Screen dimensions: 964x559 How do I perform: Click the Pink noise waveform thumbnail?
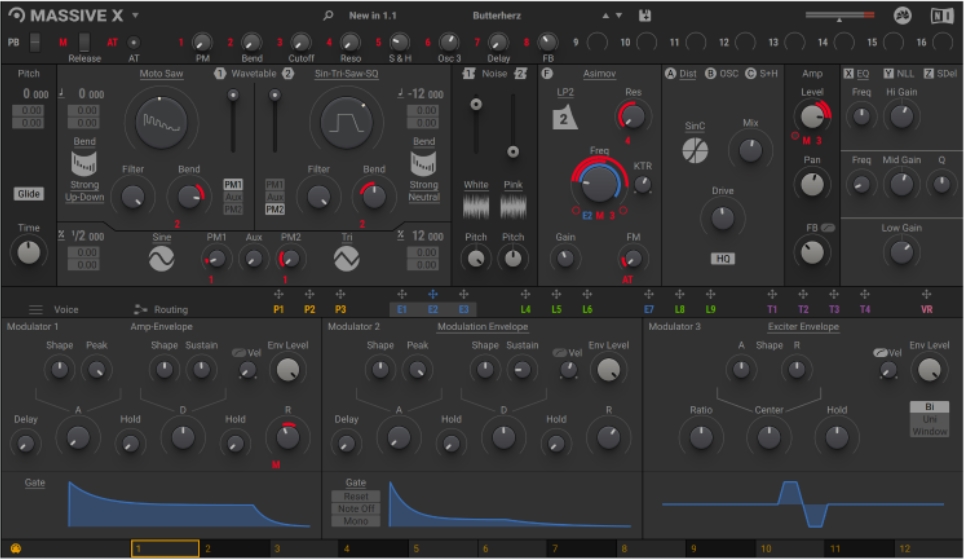(513, 207)
